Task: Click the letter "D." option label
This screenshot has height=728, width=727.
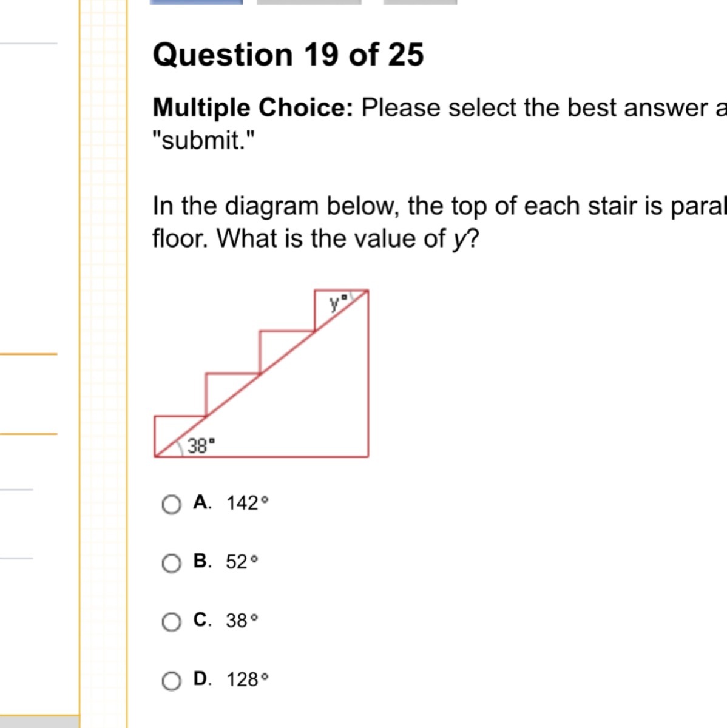Action: click(x=203, y=678)
